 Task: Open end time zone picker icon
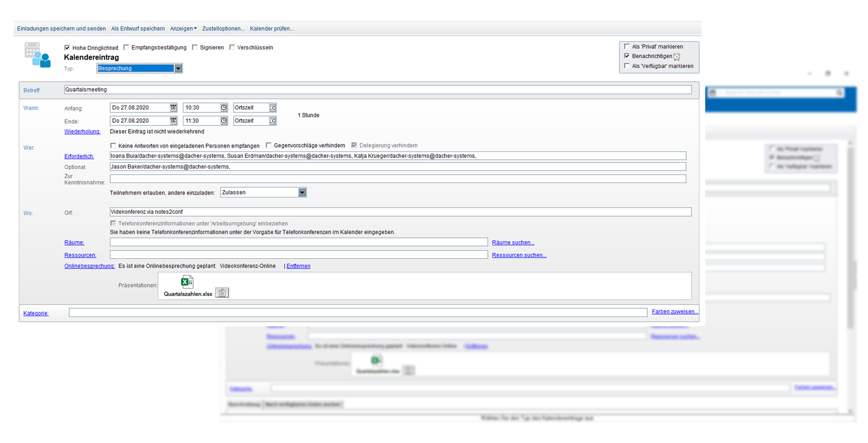(x=272, y=121)
